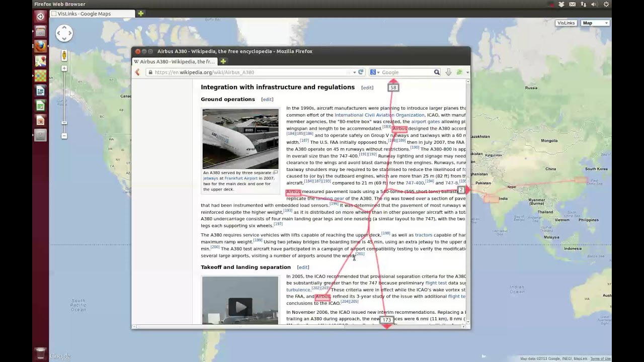Click the VisLinks badge labeled 173
Screen dimensions: 644x362
click(x=386, y=320)
